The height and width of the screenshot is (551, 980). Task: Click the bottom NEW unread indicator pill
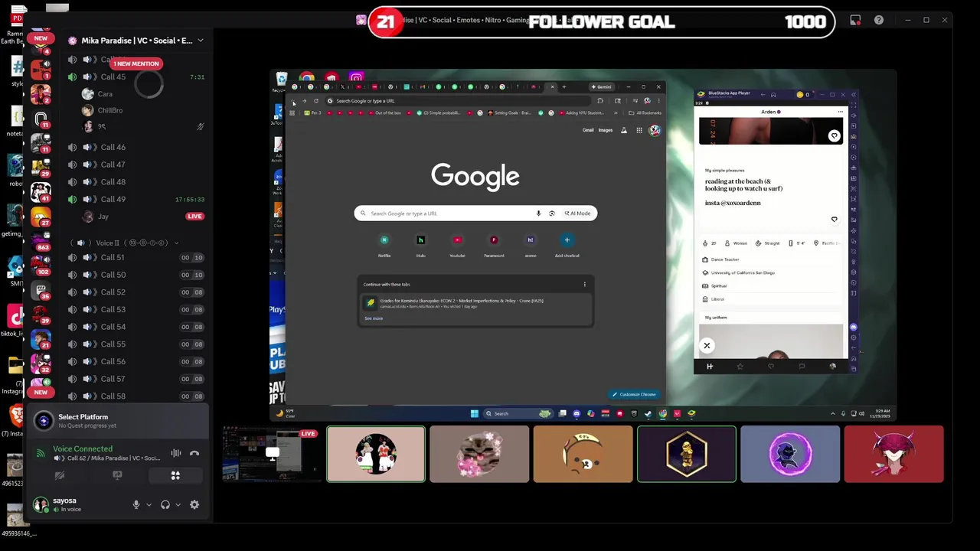point(41,392)
